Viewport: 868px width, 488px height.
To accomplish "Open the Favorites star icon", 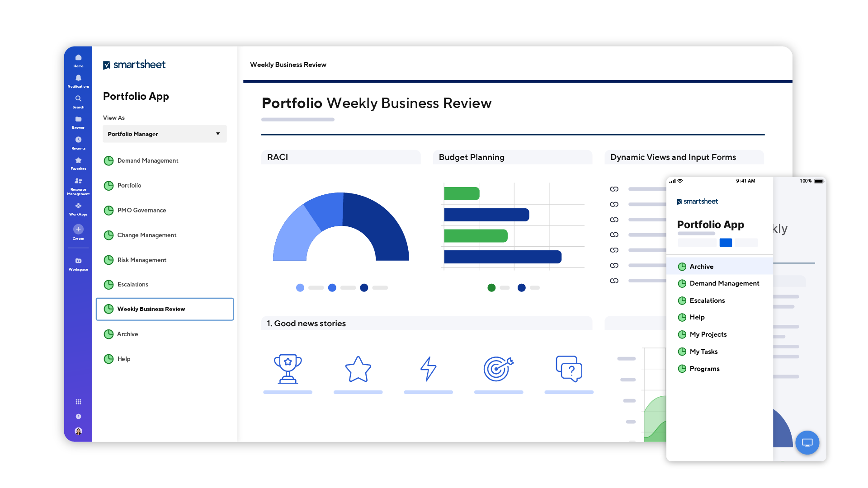I will [x=78, y=160].
